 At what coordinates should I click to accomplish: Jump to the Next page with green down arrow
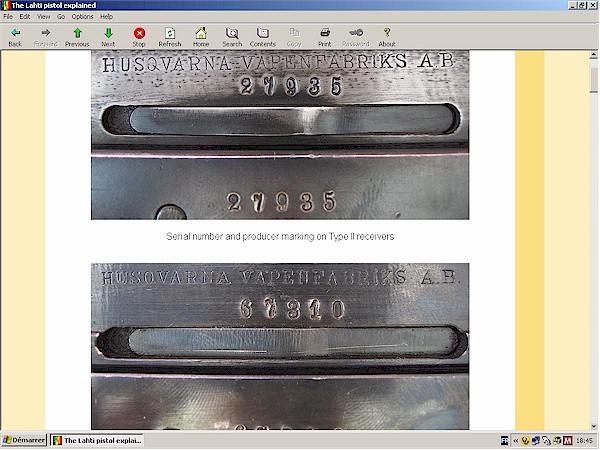(x=108, y=33)
